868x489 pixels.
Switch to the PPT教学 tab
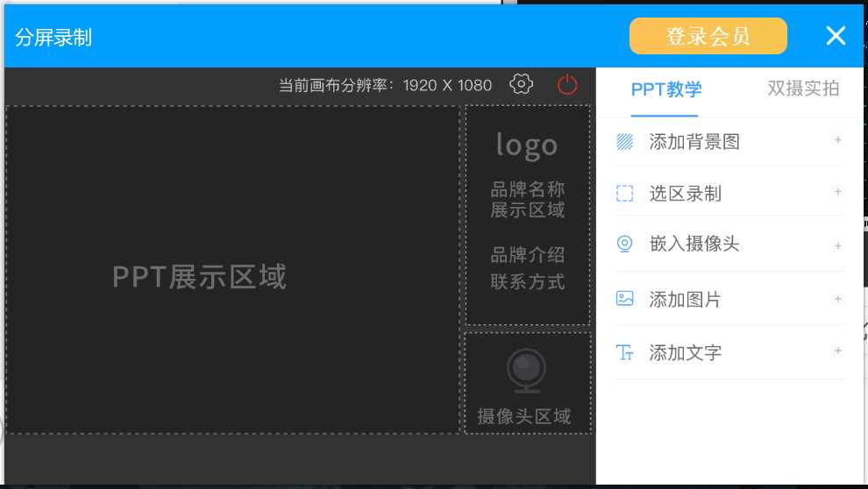tap(665, 89)
